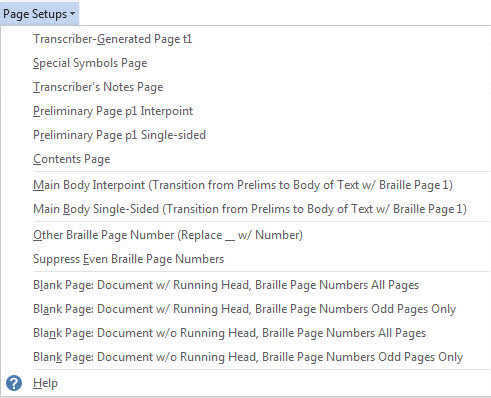Pick Blank Page w/o Running Head, All Pages
Viewport: 491px width, 398px height.
point(229,333)
